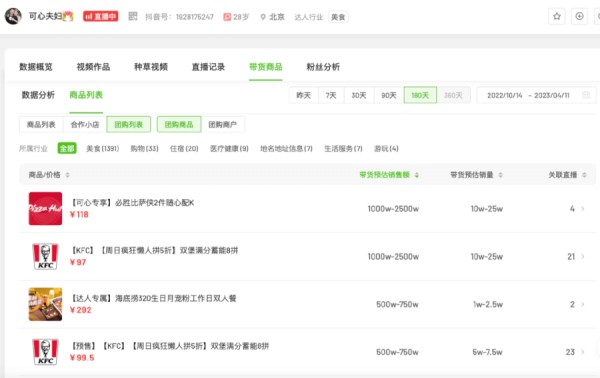Filter industry by 游玩 (4)
The image size is (600, 378).
tap(386, 148)
